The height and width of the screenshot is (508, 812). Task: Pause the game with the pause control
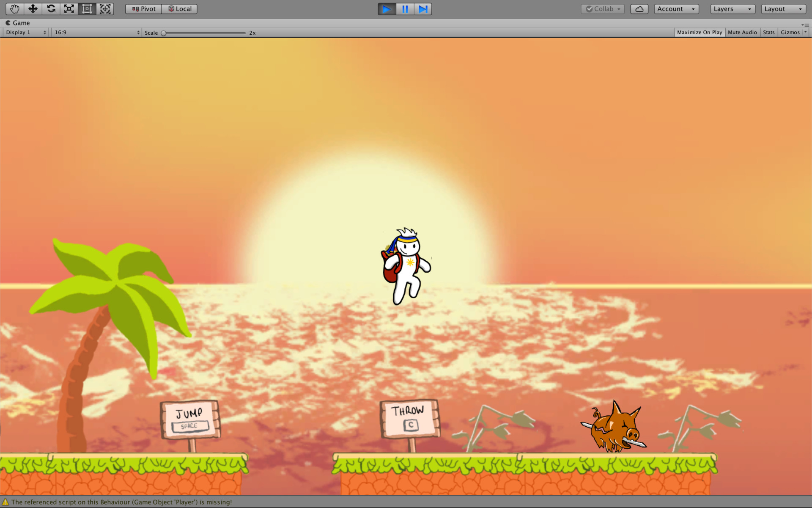[404, 8]
